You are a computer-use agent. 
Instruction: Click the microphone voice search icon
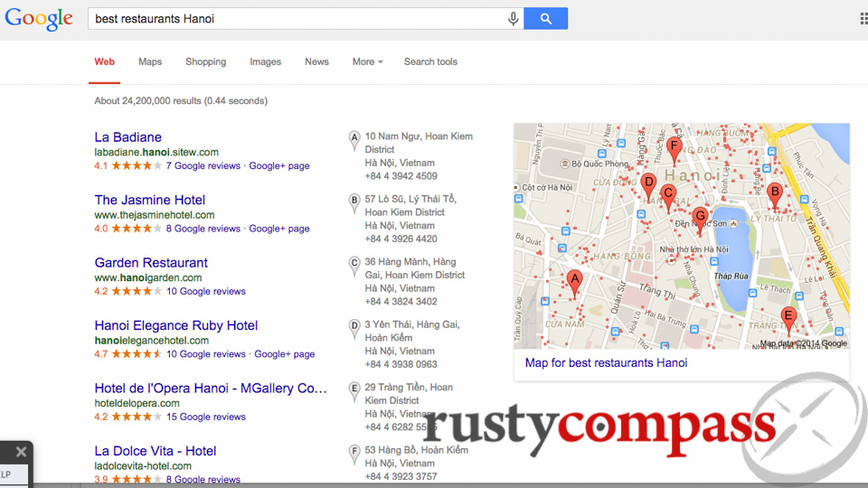pos(514,19)
